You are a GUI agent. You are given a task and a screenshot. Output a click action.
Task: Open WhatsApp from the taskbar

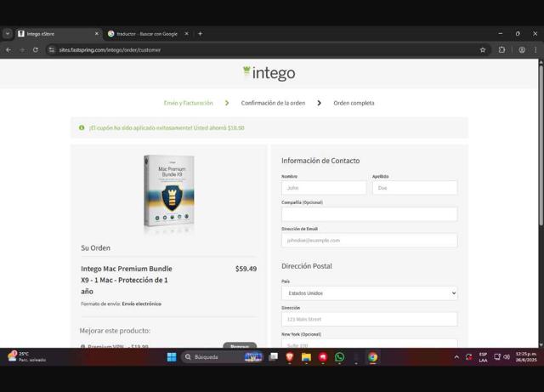coord(340,357)
